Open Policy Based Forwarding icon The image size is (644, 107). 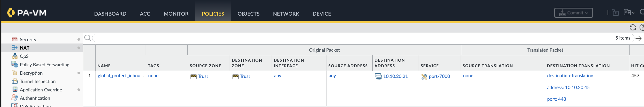pos(14,64)
